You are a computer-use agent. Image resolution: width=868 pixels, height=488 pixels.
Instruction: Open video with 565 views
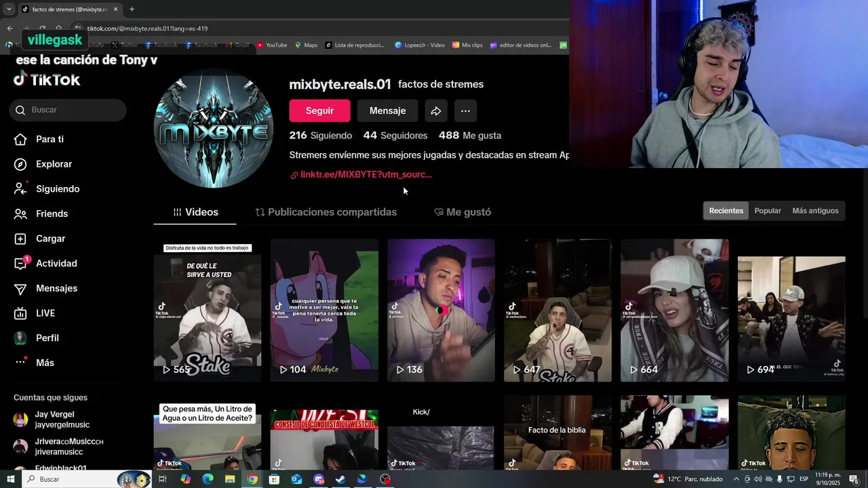208,310
